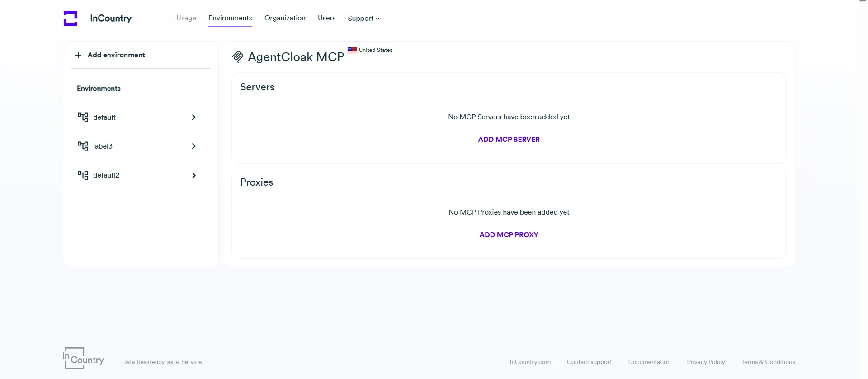The height and width of the screenshot is (379, 868).
Task: Click the default2 environment tree icon
Action: [83, 175]
